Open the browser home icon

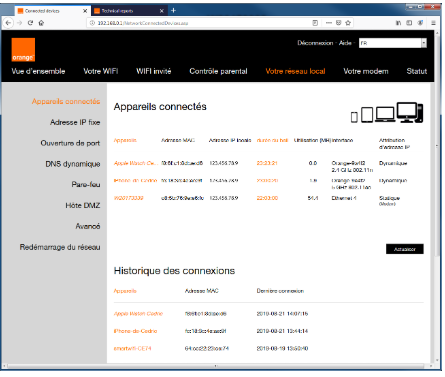[x=41, y=23]
